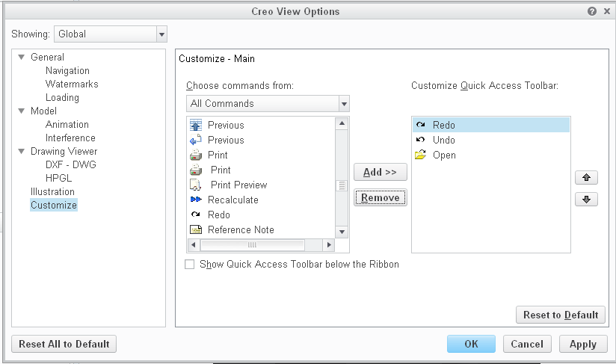This screenshot has width=616, height=364.
Task: Click the Recalculate blue arrows icon
Action: coord(196,200)
